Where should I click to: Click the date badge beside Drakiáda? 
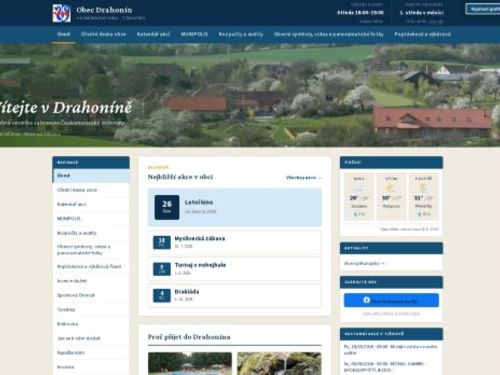pyautogui.click(x=162, y=295)
